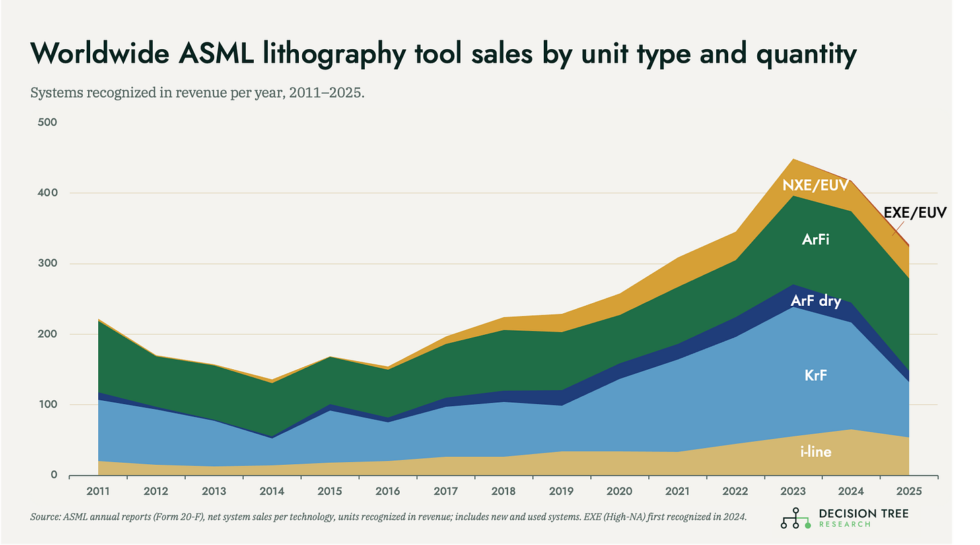Screen dimensions: 980x545
Task: Select the 'KrF' area label
Action: (815, 375)
